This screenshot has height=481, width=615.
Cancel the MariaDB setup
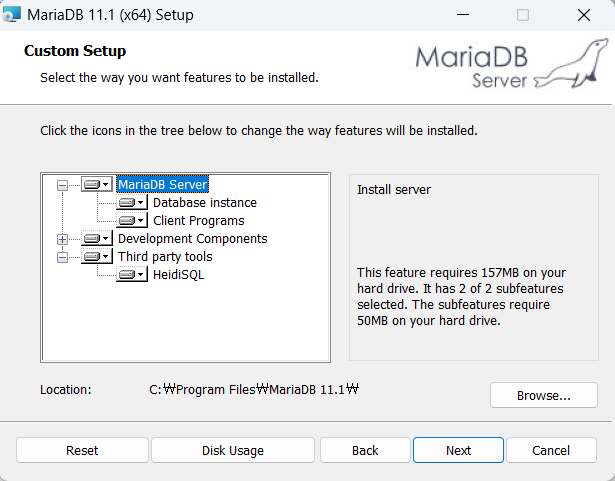coord(551,450)
